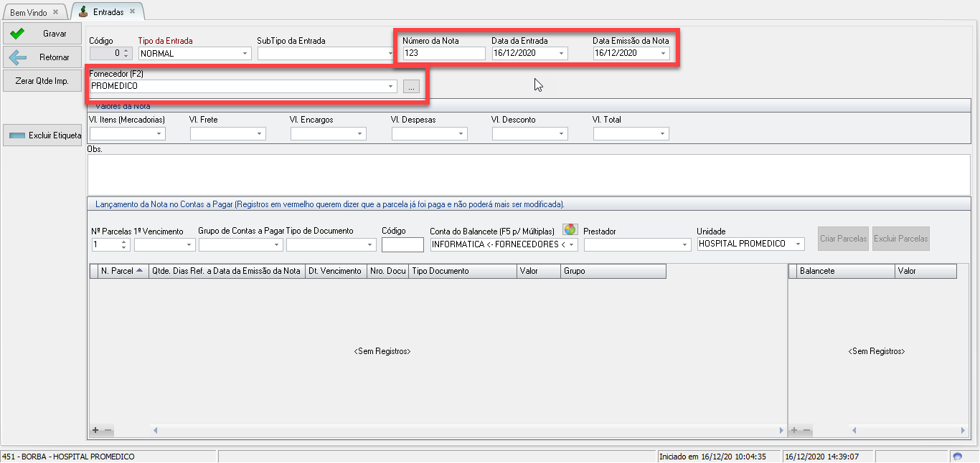The image size is (980, 463).
Task: Close the Entradas tab with its X
Action: click(x=132, y=11)
